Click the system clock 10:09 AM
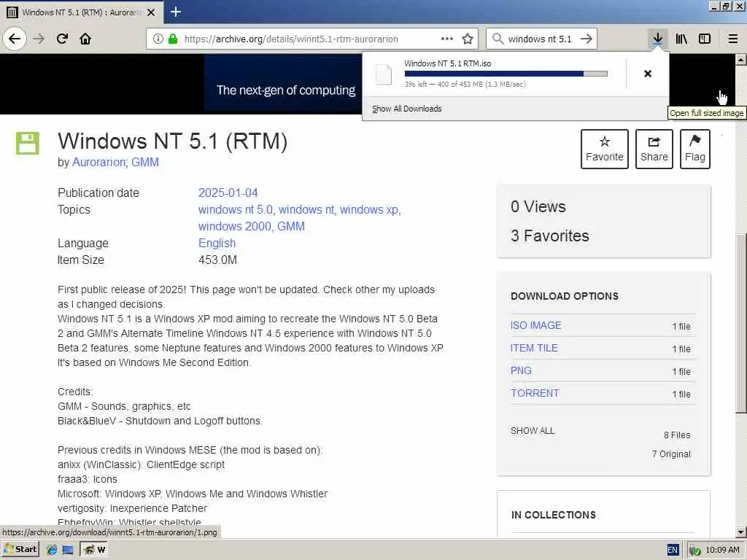Viewport: 747px width, 560px height. [723, 551]
